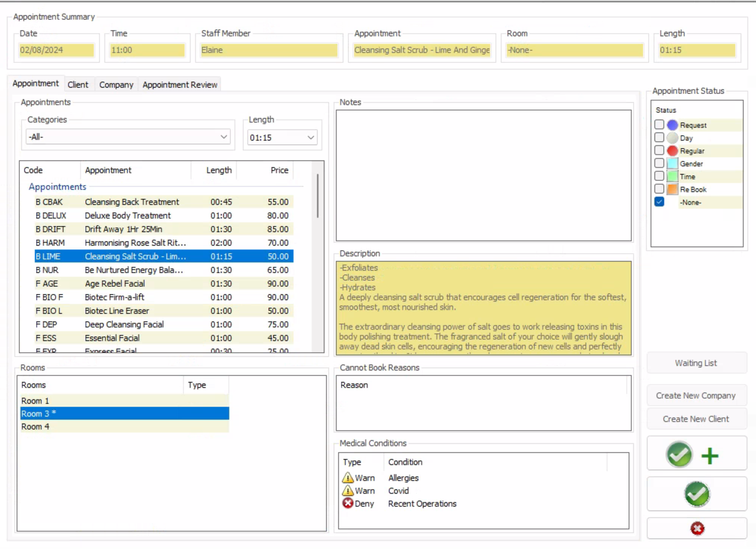Click the Appointment summary field Cleansing Salt Scrub
756x549 pixels.
click(422, 50)
